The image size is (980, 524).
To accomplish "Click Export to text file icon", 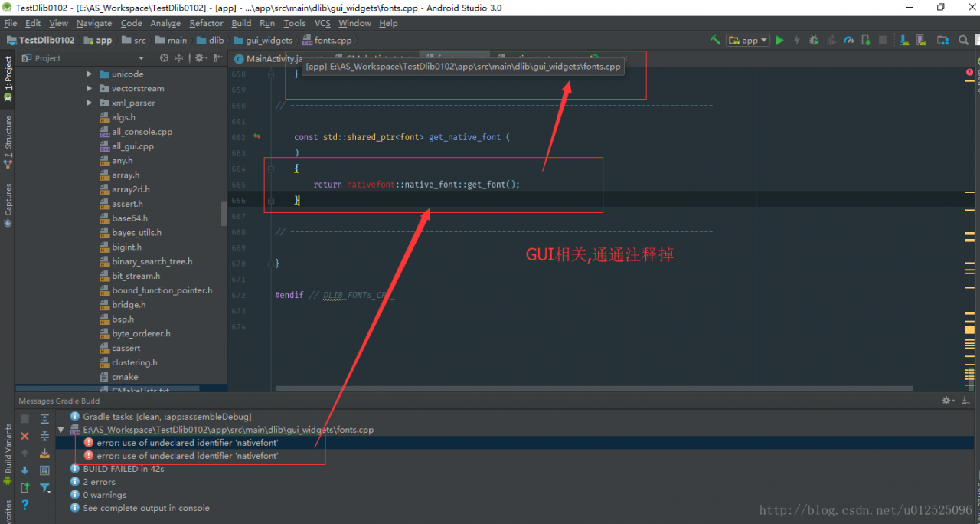I will [24, 487].
